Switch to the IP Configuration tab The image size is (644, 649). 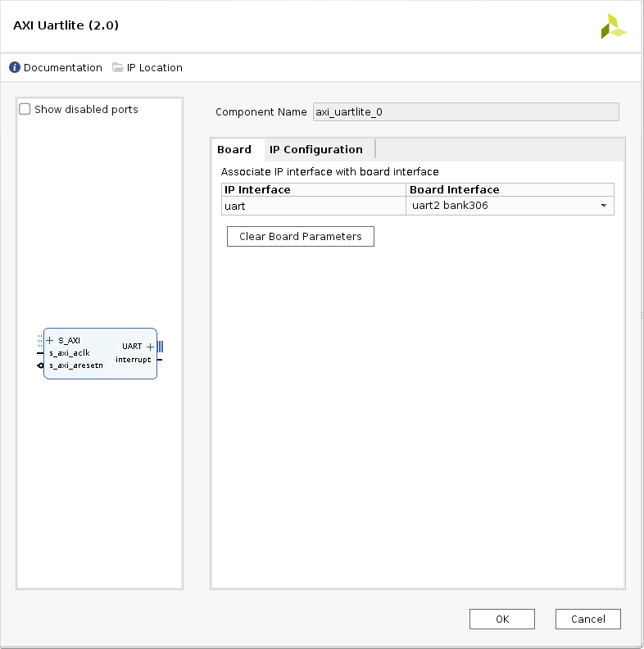315,149
